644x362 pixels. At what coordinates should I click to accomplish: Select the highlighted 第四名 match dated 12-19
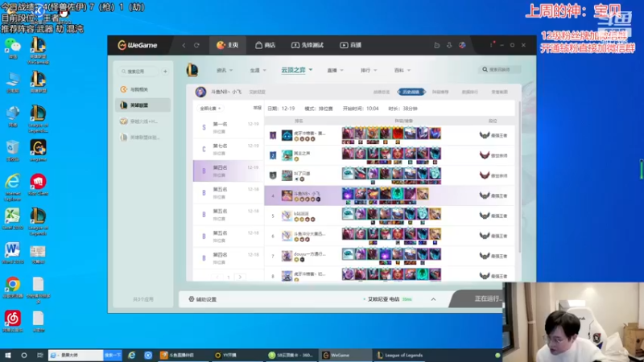click(228, 171)
